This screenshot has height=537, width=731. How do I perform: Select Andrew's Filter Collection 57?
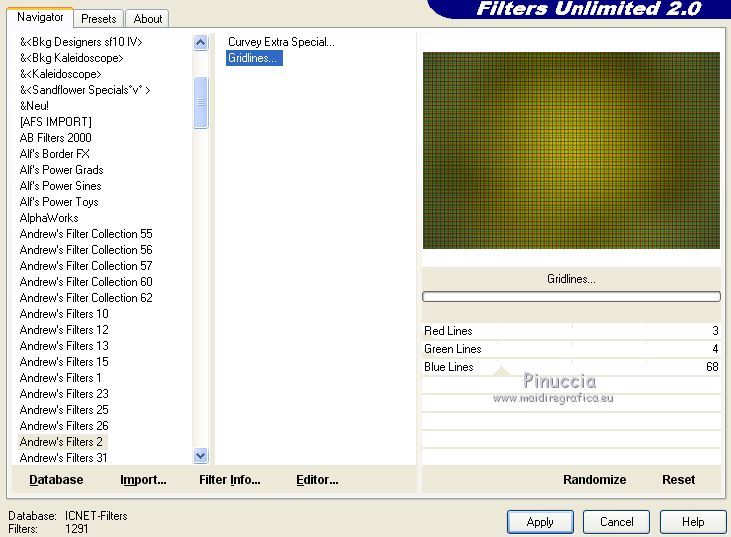pyautogui.click(x=86, y=266)
